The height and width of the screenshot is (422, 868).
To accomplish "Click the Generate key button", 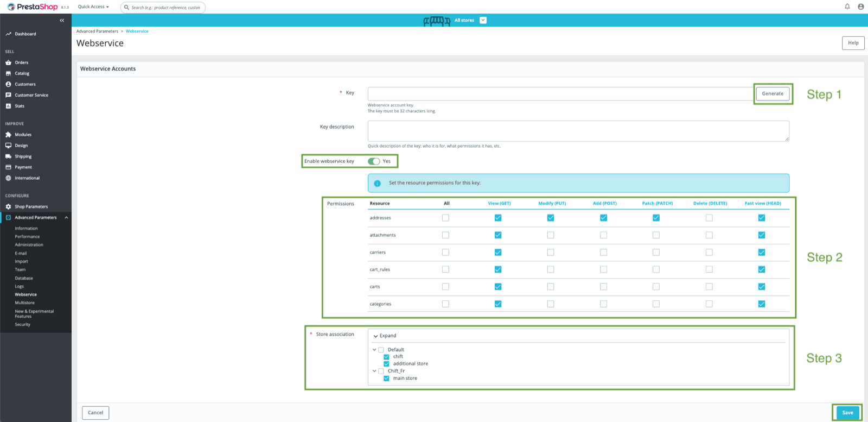I will [773, 93].
